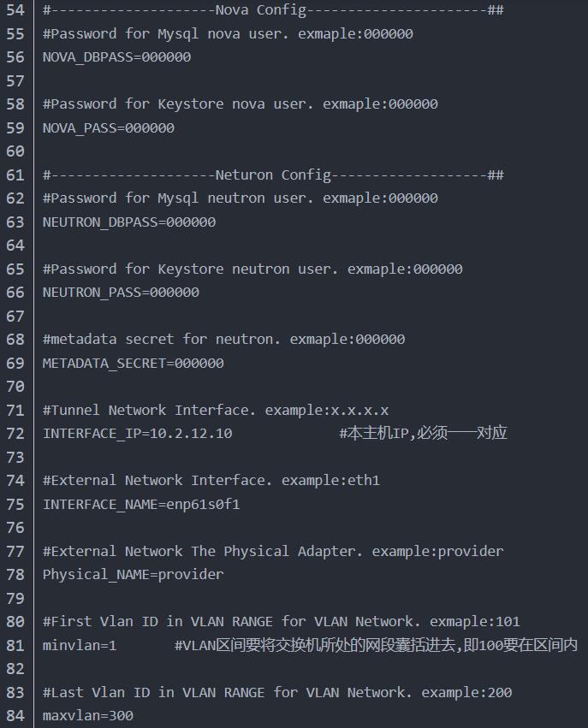This screenshot has width=588, height=728.
Task: Click the Neturon Config header comment
Action: pyautogui.click(x=272, y=175)
